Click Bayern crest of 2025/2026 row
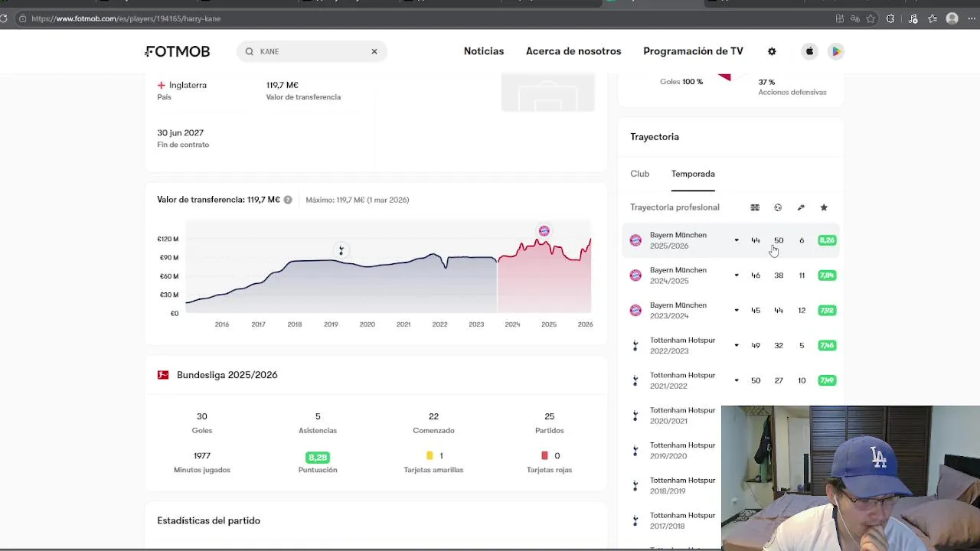The height and width of the screenshot is (551, 980). click(x=635, y=240)
